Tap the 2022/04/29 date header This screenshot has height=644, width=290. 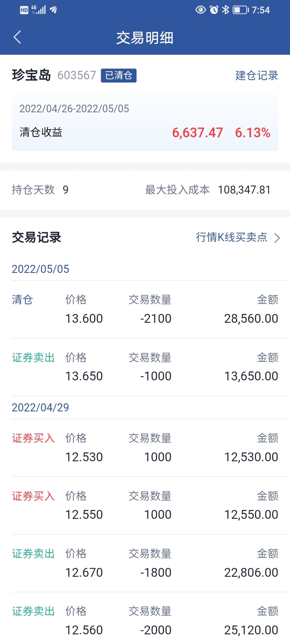pyautogui.click(x=40, y=407)
